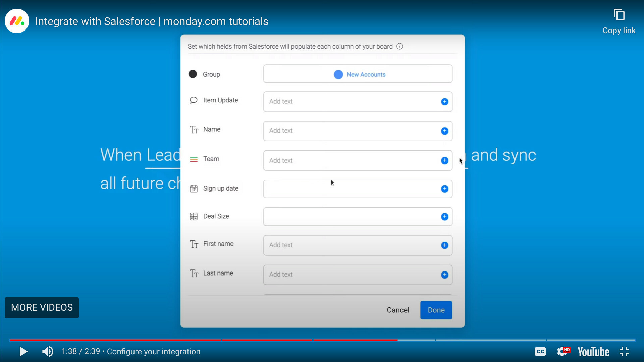Click the 'Item Update' label

(x=220, y=100)
